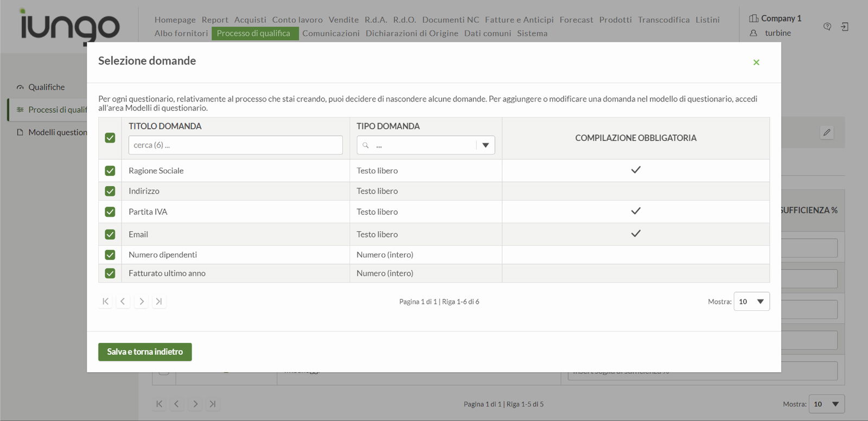
Task: Click the Modelli questionari document icon
Action: coord(20,132)
